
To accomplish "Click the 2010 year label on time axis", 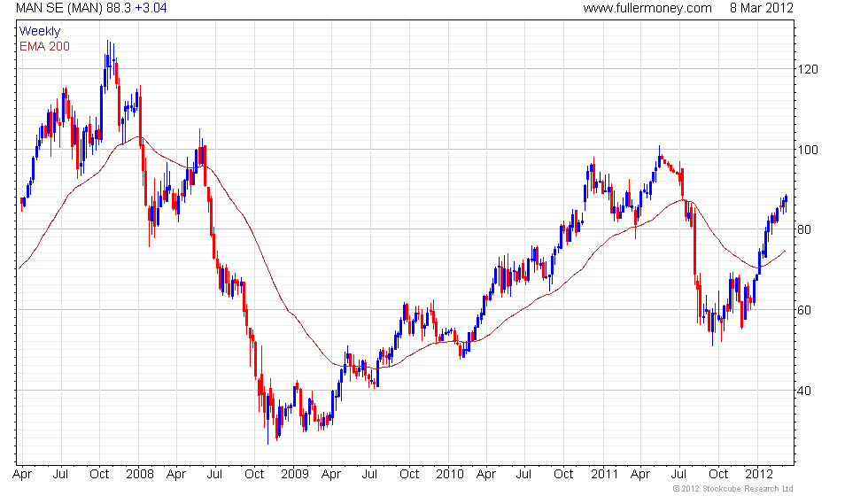I will [x=450, y=475].
